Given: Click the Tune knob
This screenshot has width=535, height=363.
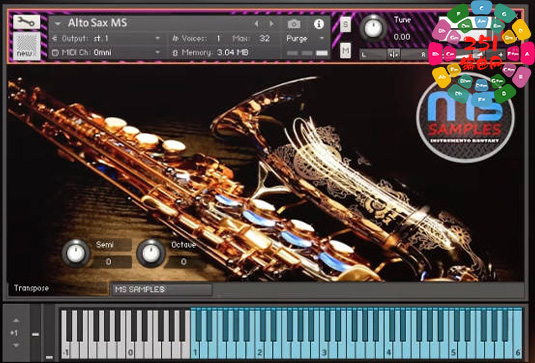Looking at the screenshot, I should (x=373, y=28).
